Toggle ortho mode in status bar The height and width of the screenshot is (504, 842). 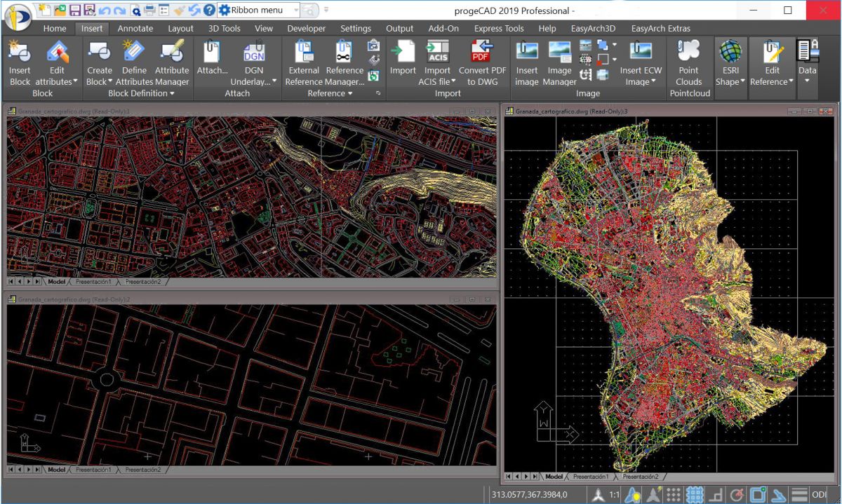click(716, 494)
